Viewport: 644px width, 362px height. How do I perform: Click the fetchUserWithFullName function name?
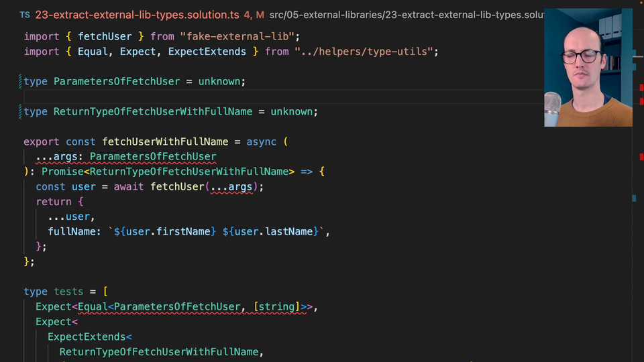point(165,141)
